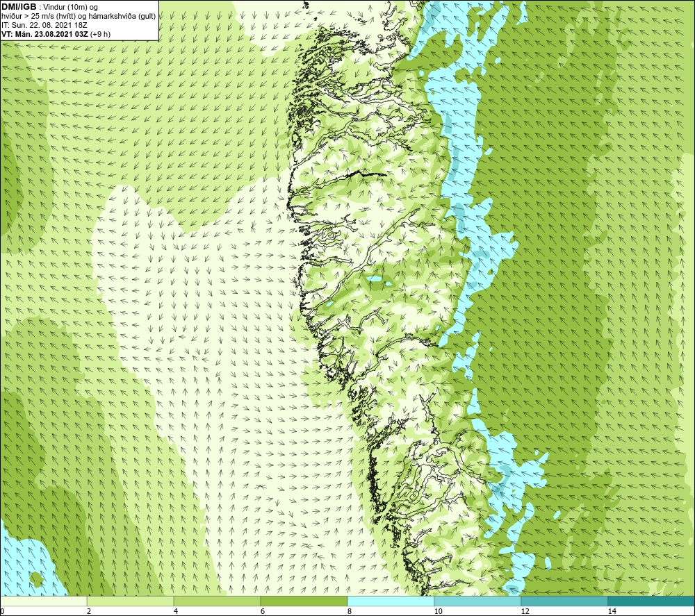This screenshot has width=695, height=616.
Task: Click the 'IT: Sun. 22. 08. 2021 18Z' line
Action: pyautogui.click(x=44, y=25)
